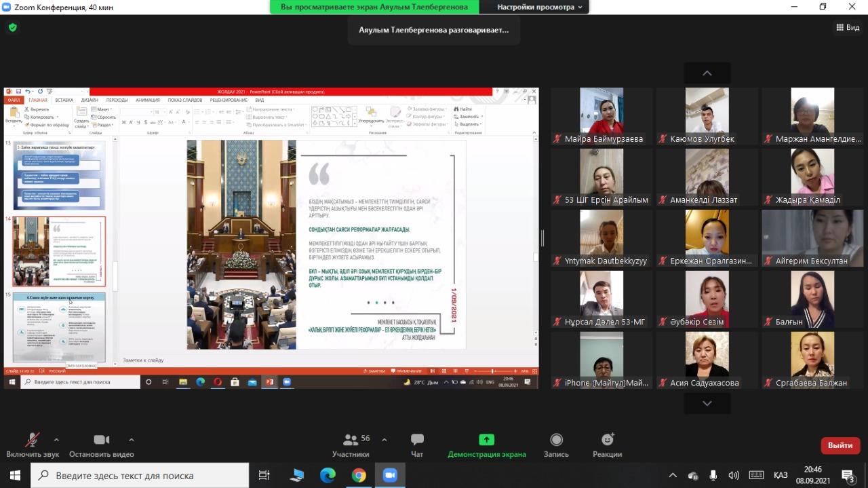Image resolution: width=868 pixels, height=488 pixels.
Task: Switch layout using the Вид button
Action: (x=848, y=28)
